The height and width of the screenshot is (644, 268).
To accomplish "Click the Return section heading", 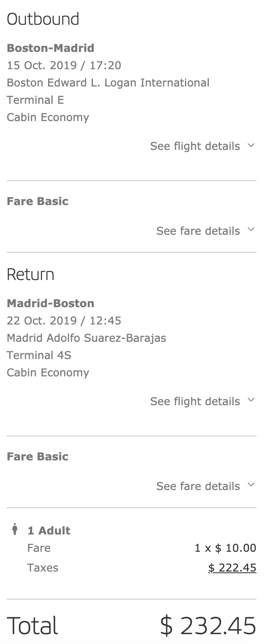I will [30, 275].
